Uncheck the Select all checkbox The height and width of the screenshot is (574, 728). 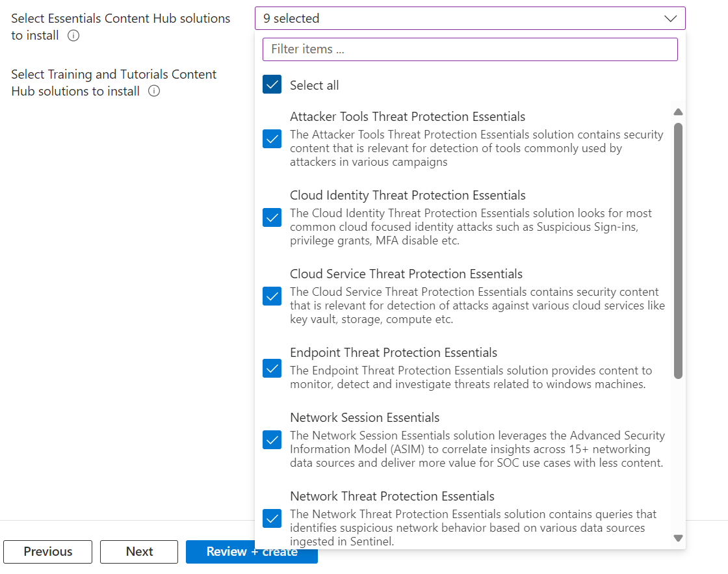(272, 85)
